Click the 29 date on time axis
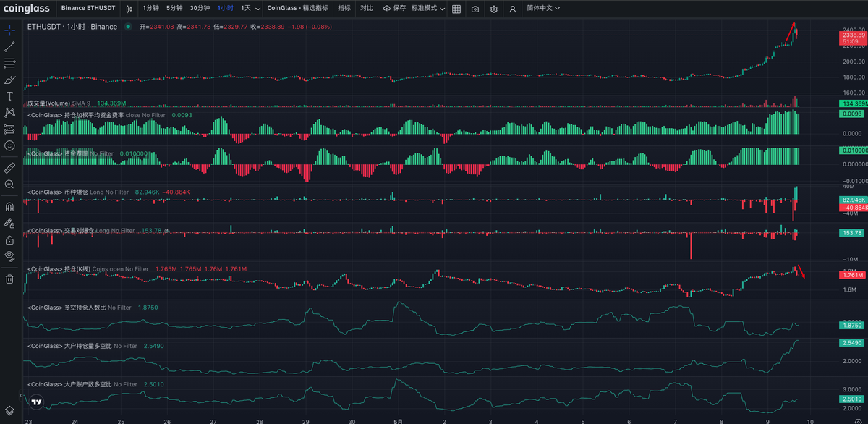The image size is (868, 424). pos(306,420)
